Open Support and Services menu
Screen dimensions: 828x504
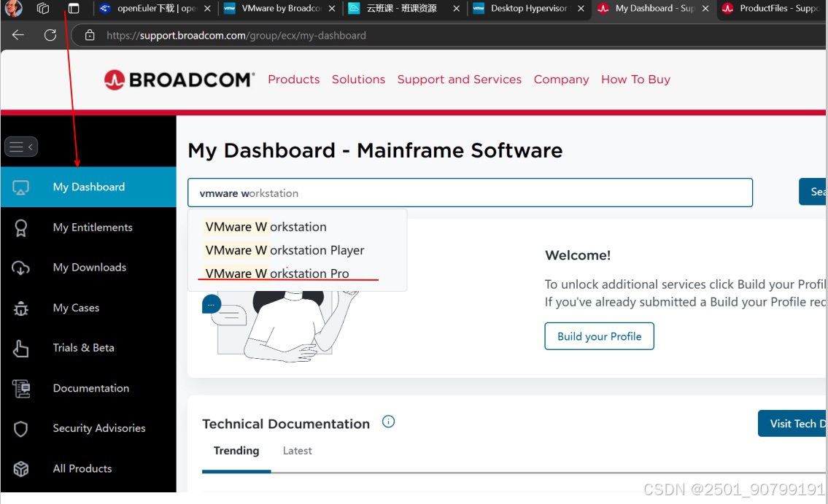[460, 80]
